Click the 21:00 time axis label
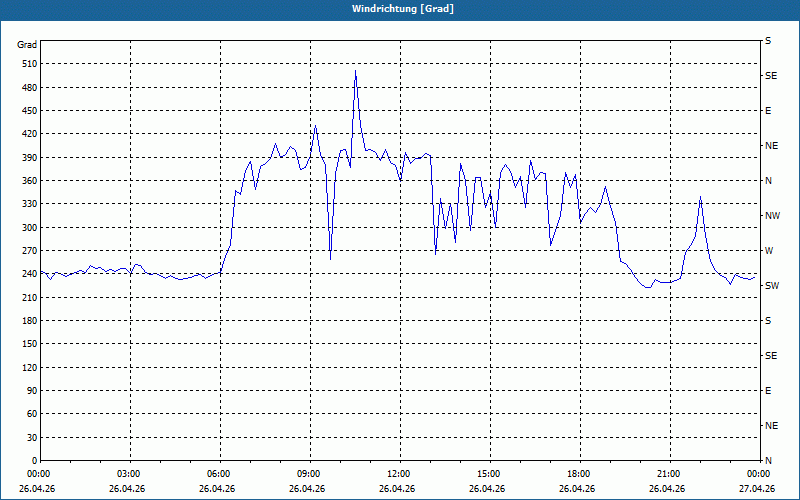 coord(668,474)
